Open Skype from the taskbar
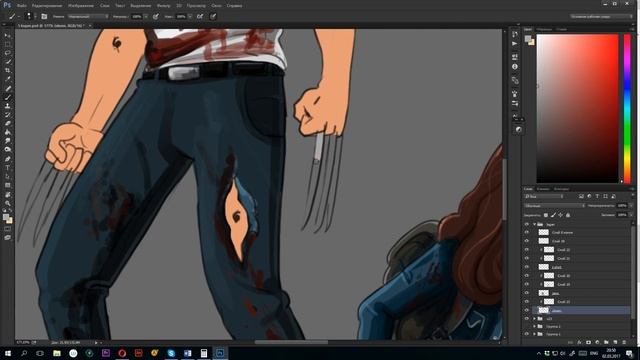 point(171,353)
